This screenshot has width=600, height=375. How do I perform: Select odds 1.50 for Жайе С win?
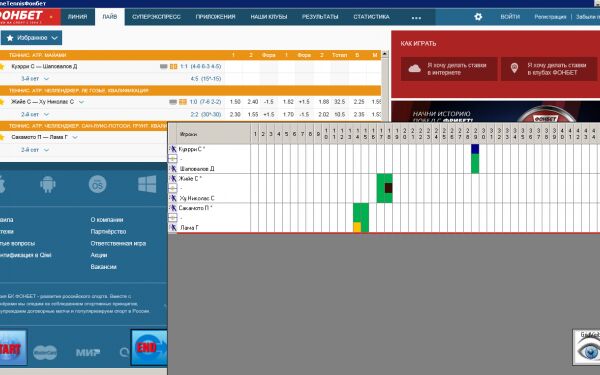[235, 102]
